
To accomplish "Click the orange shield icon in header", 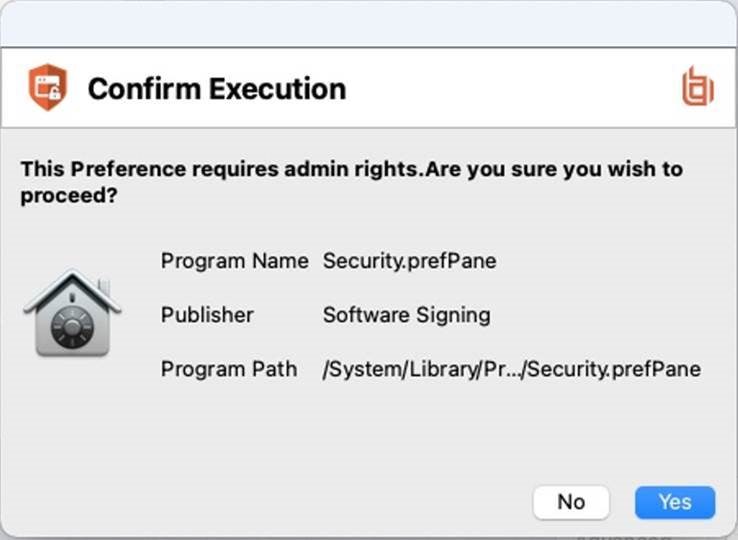I will pos(47,88).
